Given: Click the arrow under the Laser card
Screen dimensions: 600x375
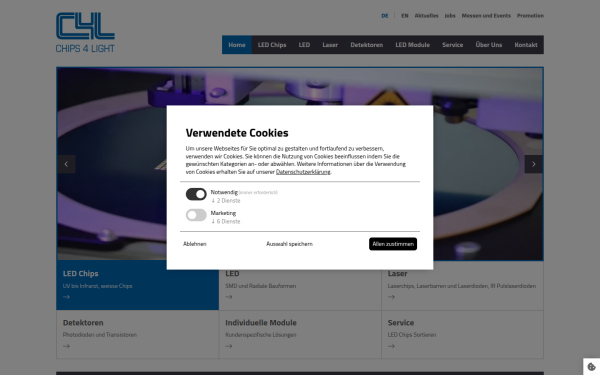Looking at the screenshot, I should point(391,297).
